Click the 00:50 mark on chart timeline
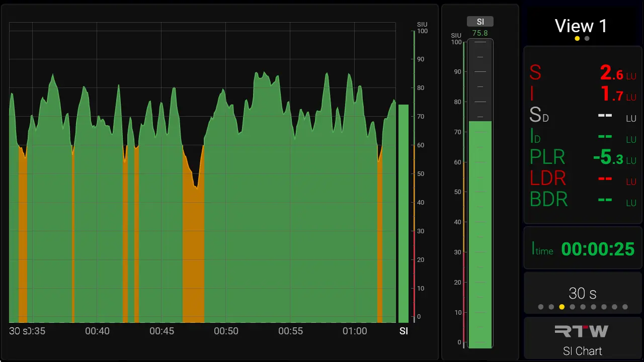Image resolution: width=644 pixels, height=362 pixels. click(x=226, y=331)
